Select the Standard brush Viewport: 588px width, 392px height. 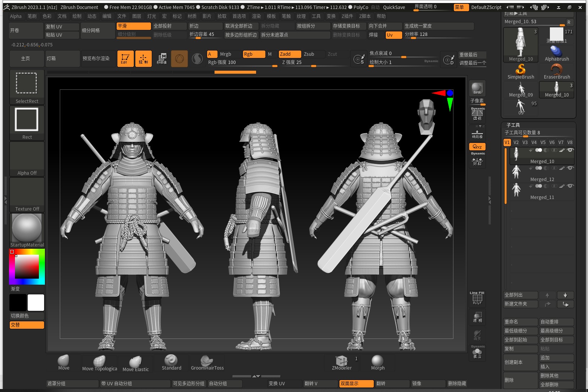pos(171,362)
